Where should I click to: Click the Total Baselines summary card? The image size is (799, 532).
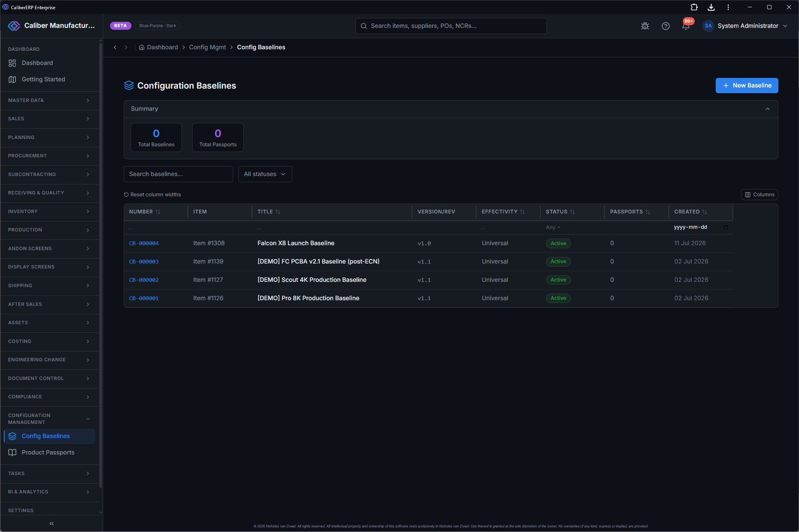coord(156,137)
